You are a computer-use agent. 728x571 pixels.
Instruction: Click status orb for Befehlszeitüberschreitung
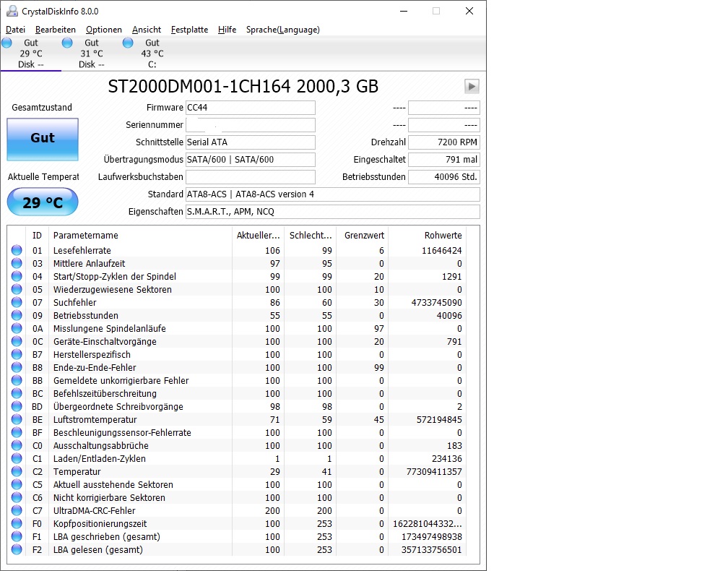pos(17,393)
